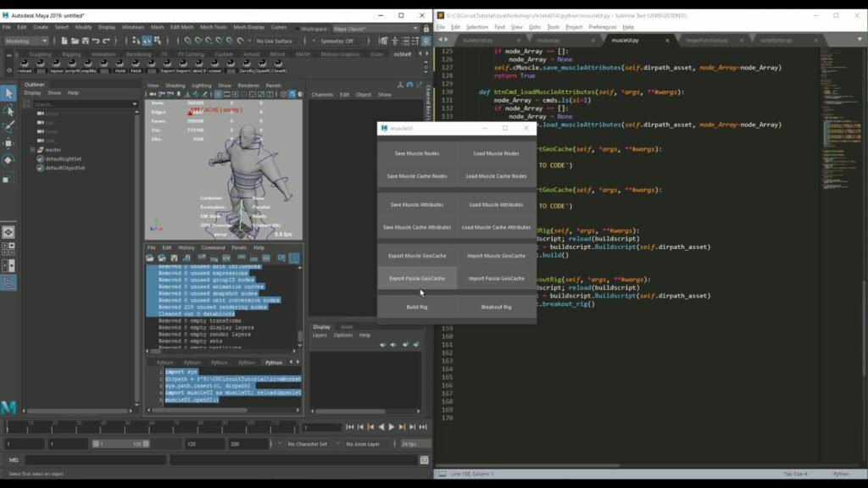The height and width of the screenshot is (488, 868).
Task: Open the No Character Set dropdown
Action: coord(308,444)
